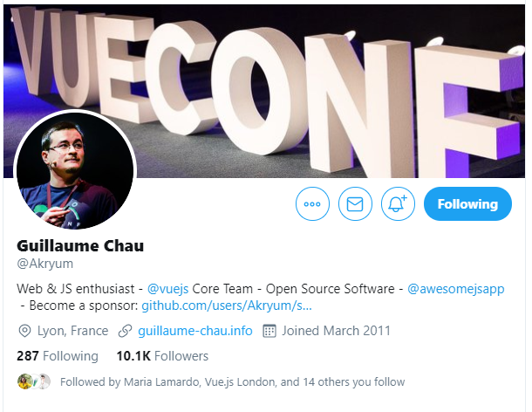Open Guillaume Chau's profile picture
Image resolution: width=532 pixels, height=412 pixels.
75,171
